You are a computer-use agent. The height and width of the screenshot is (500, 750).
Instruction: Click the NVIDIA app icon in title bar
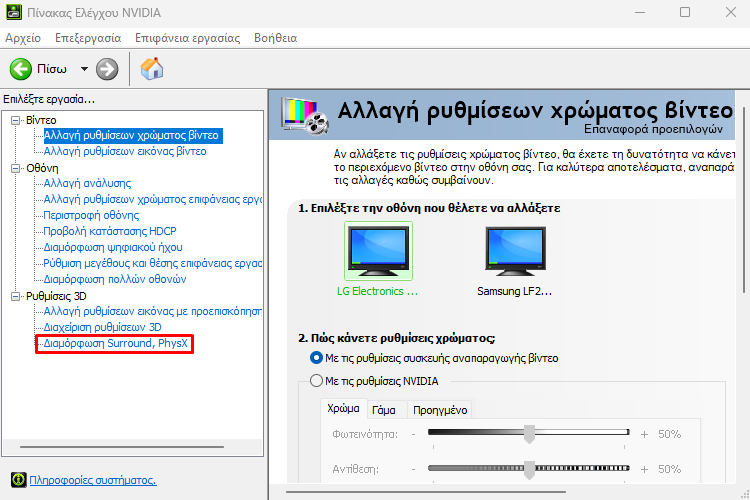pos(14,12)
